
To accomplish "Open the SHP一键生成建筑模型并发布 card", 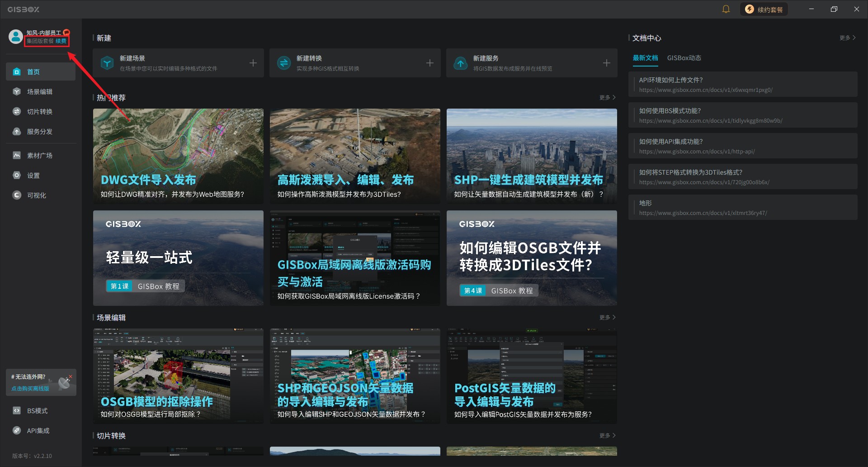I will [x=532, y=156].
